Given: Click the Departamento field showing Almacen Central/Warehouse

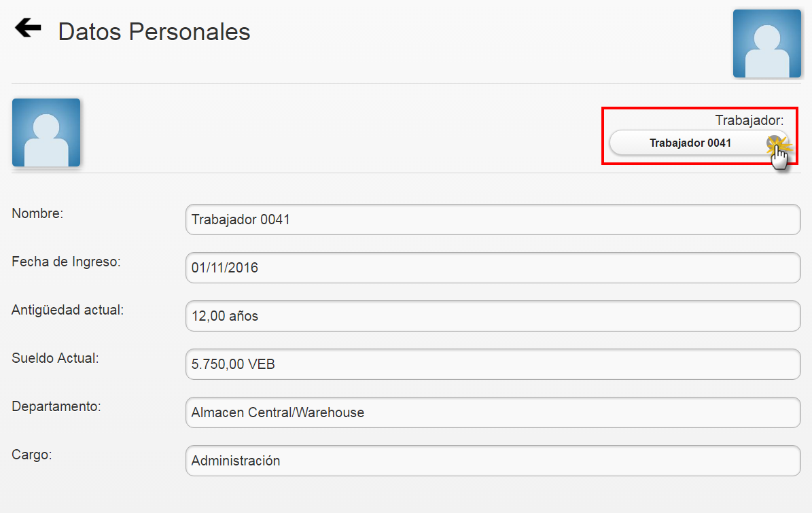Looking at the screenshot, I should pos(493,412).
